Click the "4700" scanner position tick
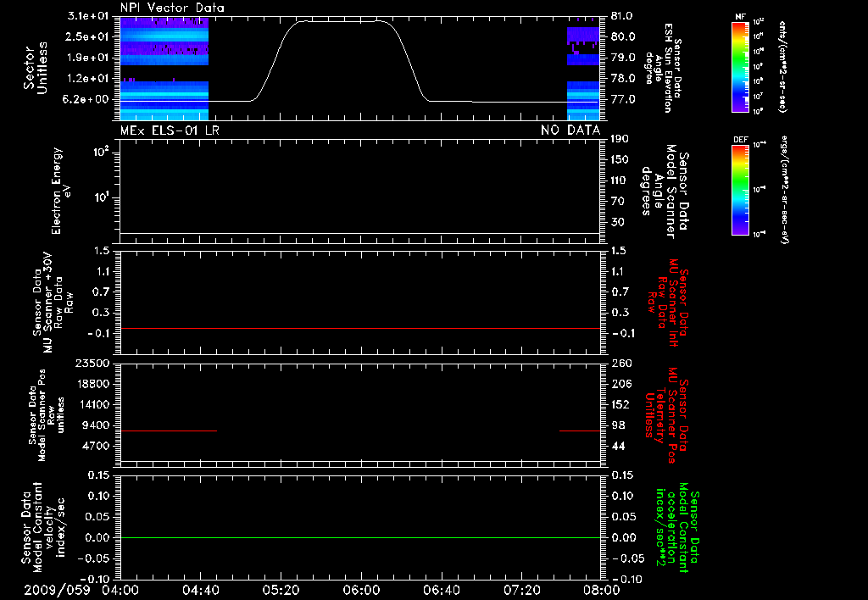 point(96,446)
